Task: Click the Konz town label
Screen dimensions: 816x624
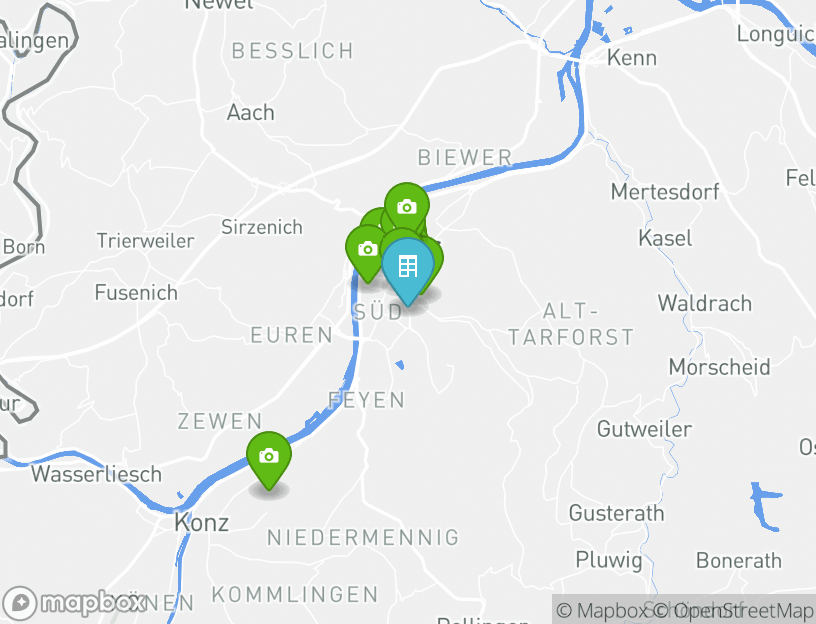Action: tap(201, 523)
